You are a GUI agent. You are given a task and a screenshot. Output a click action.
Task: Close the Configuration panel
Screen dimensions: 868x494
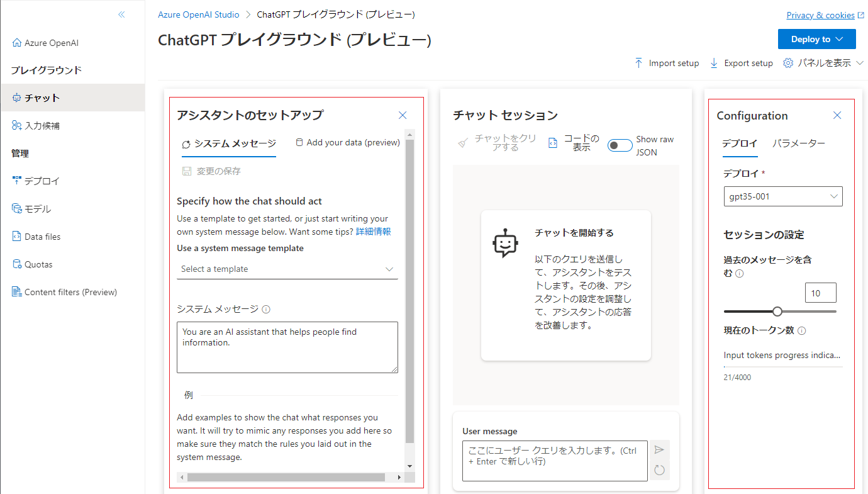[x=837, y=115]
